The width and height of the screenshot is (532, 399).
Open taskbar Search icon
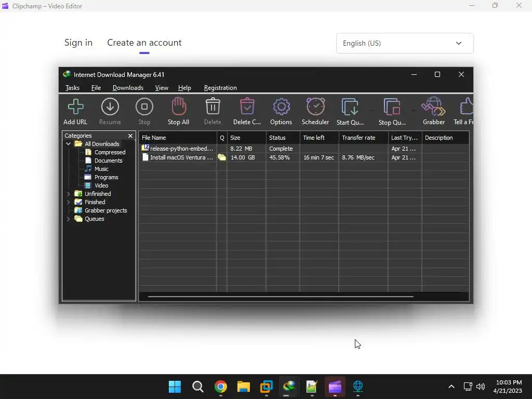198,387
